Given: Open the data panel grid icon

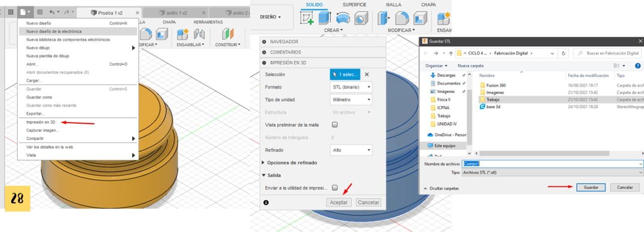Looking at the screenshot, I should (10, 12).
